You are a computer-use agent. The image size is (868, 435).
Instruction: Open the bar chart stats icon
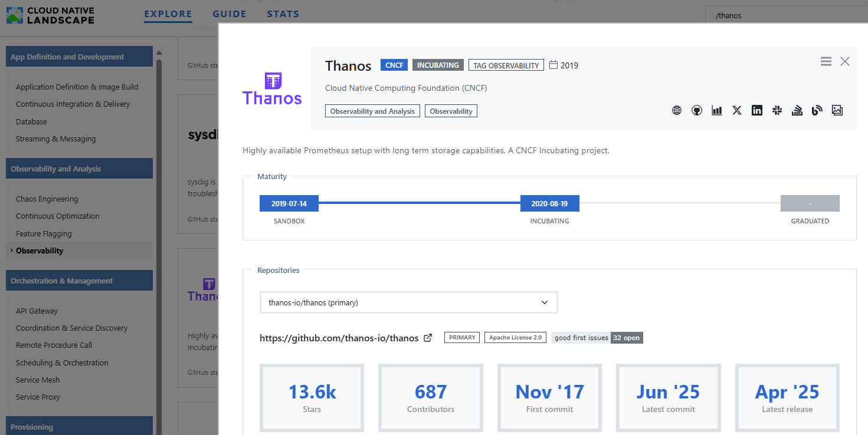tap(717, 110)
